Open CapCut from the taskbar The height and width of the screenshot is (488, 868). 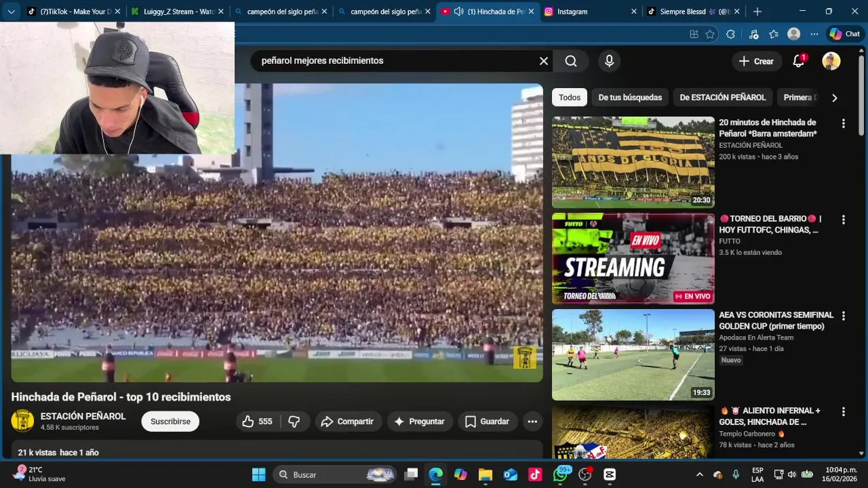click(x=610, y=474)
